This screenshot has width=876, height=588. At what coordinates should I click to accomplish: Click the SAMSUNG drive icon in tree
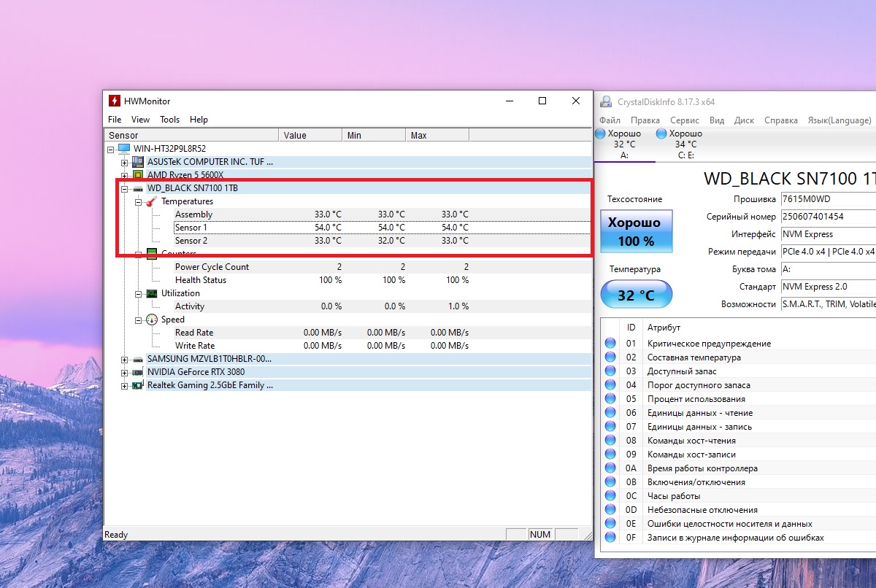[x=138, y=359]
